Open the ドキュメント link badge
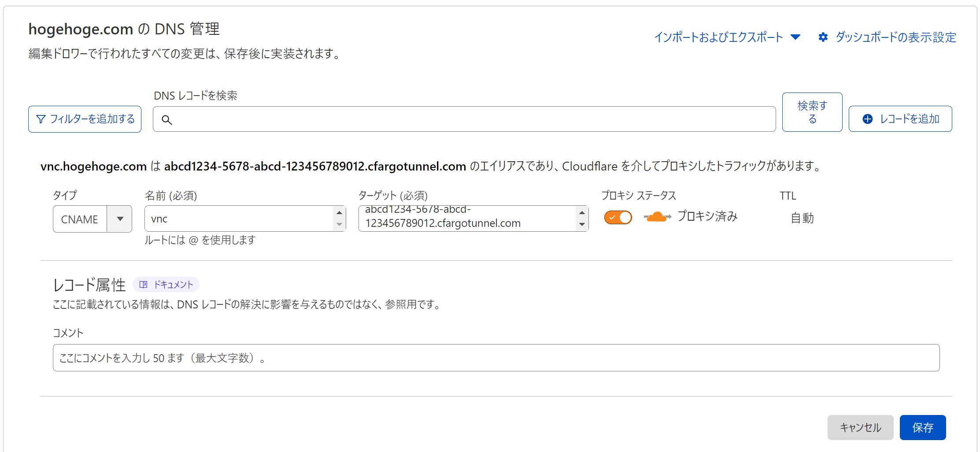The height and width of the screenshot is (452, 980). 166,285
